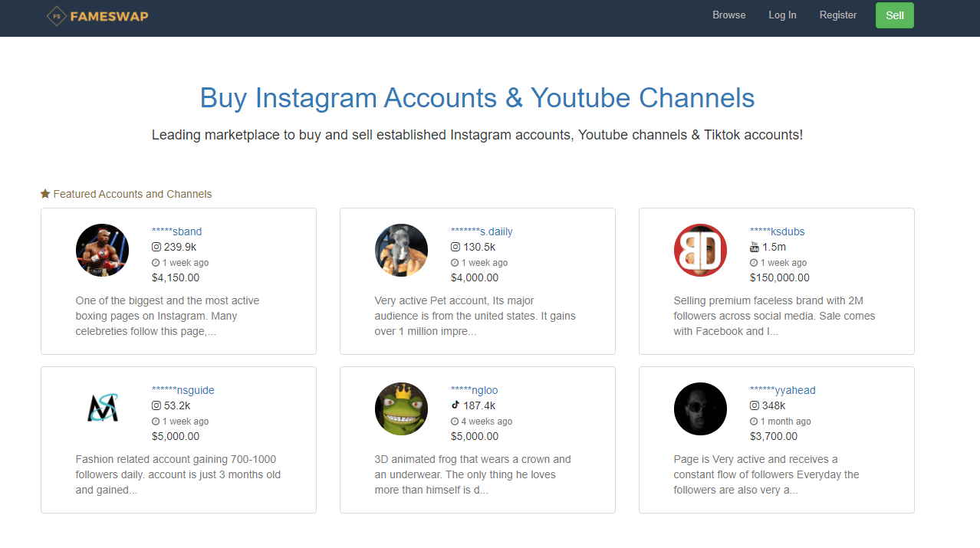Screen dimensions: 980x548
Task: Open the Log In page
Action: click(x=782, y=15)
